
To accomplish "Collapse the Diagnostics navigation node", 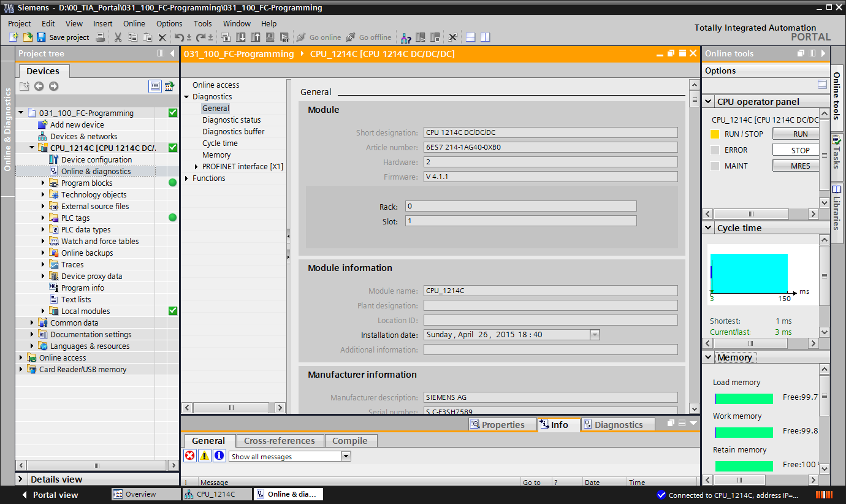I will 186,97.
